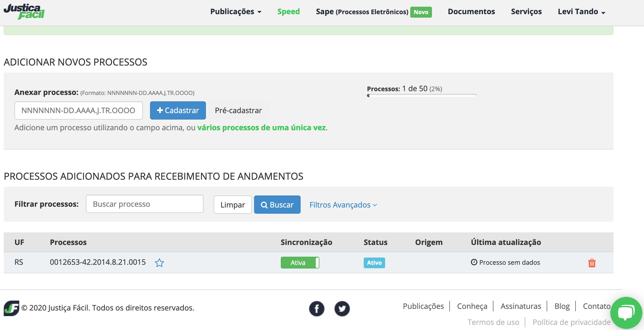Go to the Speed menu item
Image resolution: width=644 pixels, height=330 pixels.
(288, 12)
